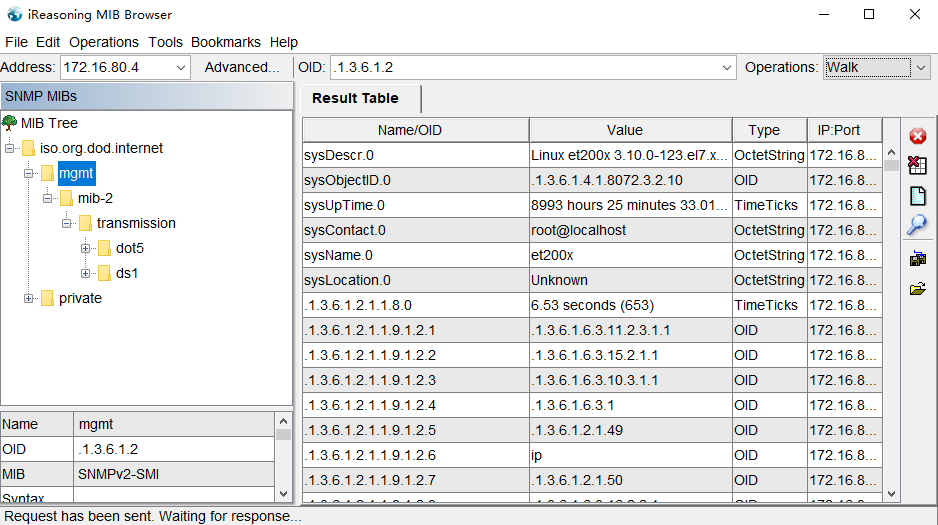
Task: Open the Help menu
Action: tap(284, 42)
